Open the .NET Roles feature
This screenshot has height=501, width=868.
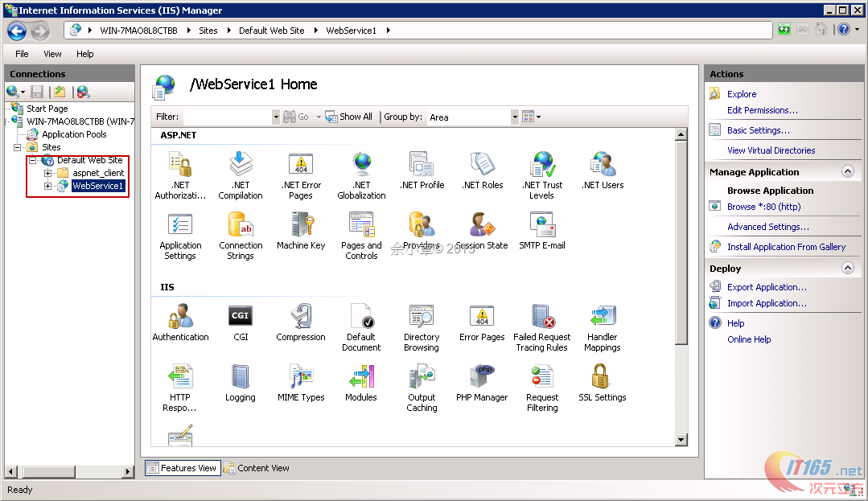tap(482, 170)
